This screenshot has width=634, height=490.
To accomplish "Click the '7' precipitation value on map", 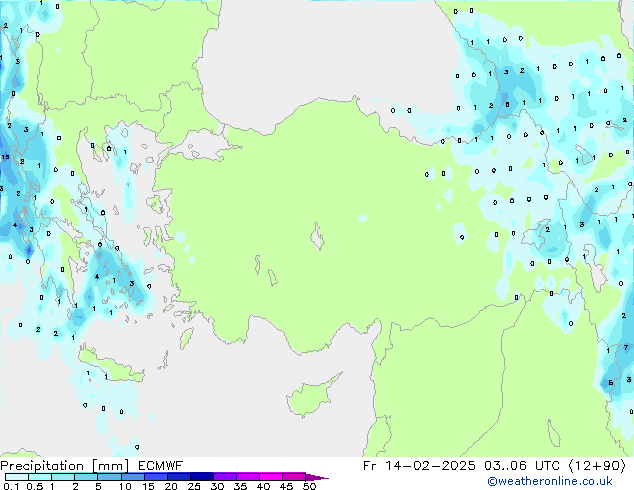I will (626, 348).
